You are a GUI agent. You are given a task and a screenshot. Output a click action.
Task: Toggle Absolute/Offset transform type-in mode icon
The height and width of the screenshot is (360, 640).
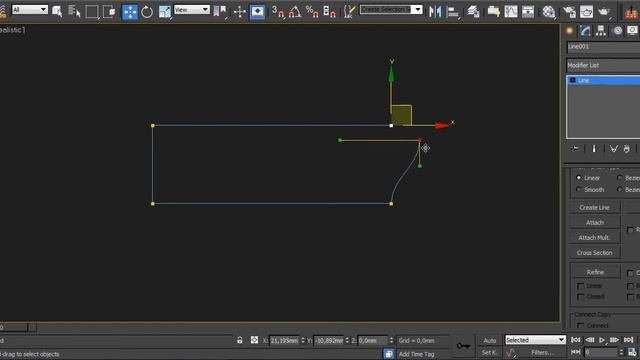[x=254, y=340]
